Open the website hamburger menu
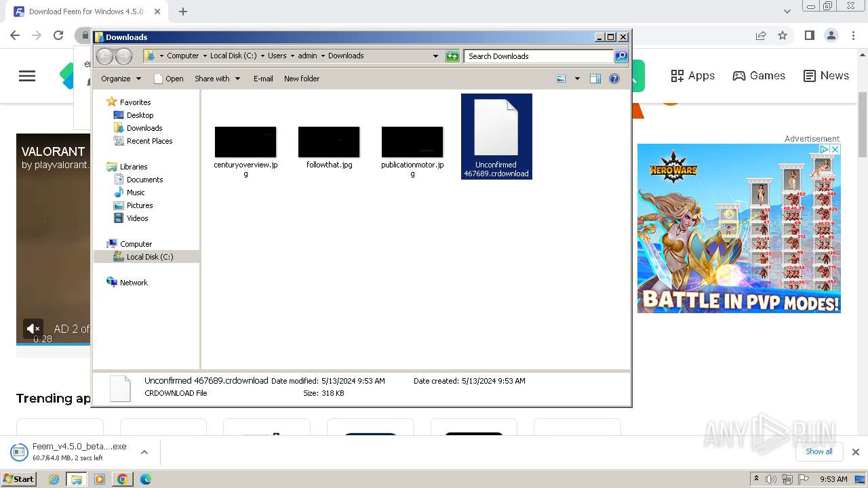 tap(27, 76)
